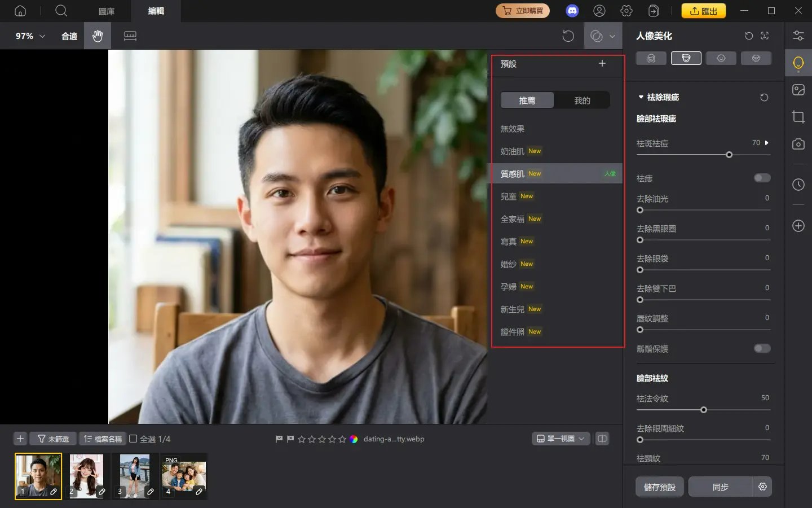This screenshot has width=812, height=508.
Task: Click the 立即購買 purchase button
Action: coord(523,10)
